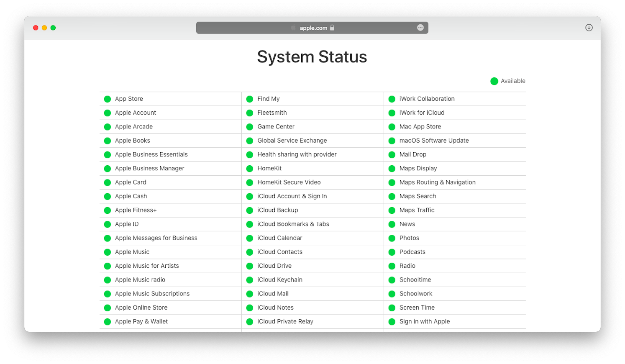View the Screen Time status row
The image size is (625, 364).
pyautogui.click(x=417, y=308)
